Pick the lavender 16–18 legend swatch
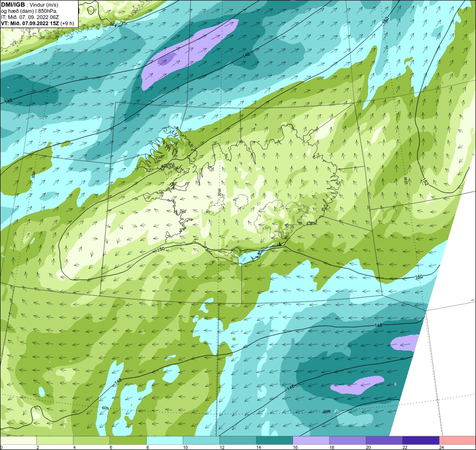Image resolution: width=476 pixels, height=450 pixels. click(311, 440)
